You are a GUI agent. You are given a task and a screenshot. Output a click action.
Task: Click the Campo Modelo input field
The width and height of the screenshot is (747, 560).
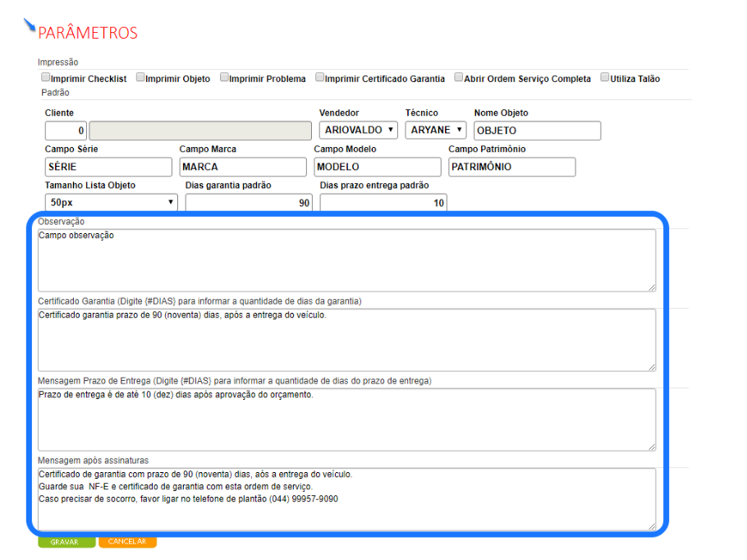pos(378,167)
